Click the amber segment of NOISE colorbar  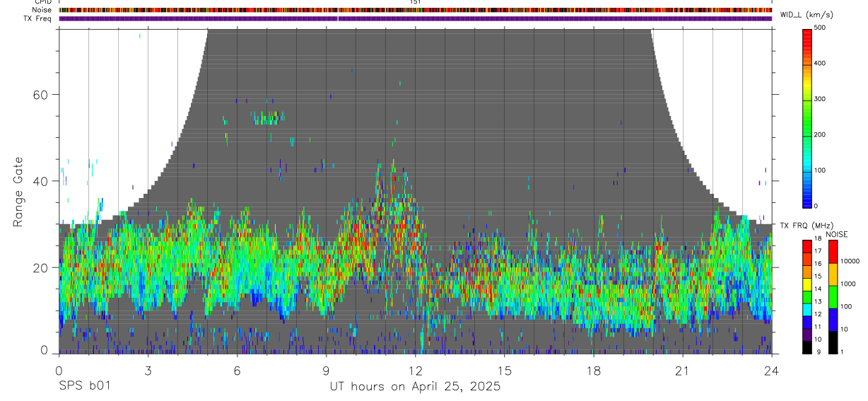click(832, 274)
